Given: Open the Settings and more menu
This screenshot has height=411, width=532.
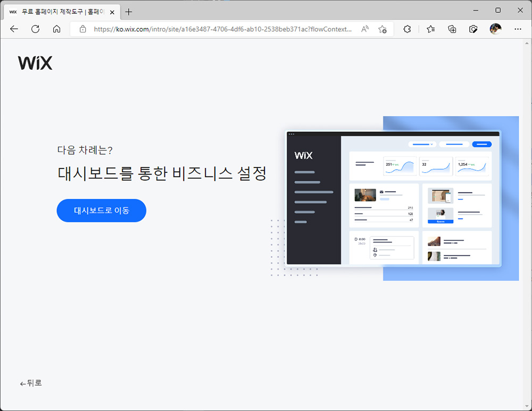Looking at the screenshot, I should point(518,29).
